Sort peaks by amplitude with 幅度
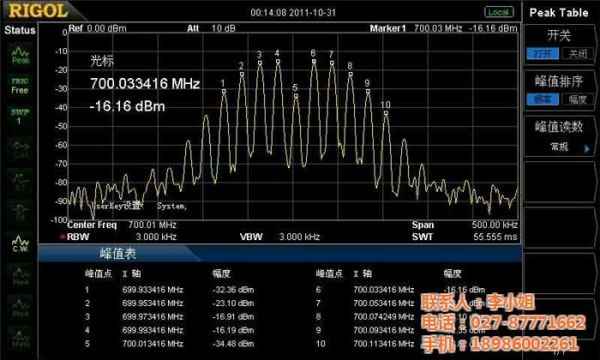 pos(578,99)
